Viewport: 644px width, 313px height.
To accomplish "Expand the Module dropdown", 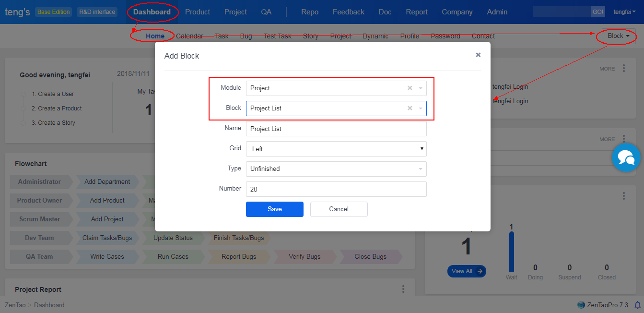I will coord(421,88).
